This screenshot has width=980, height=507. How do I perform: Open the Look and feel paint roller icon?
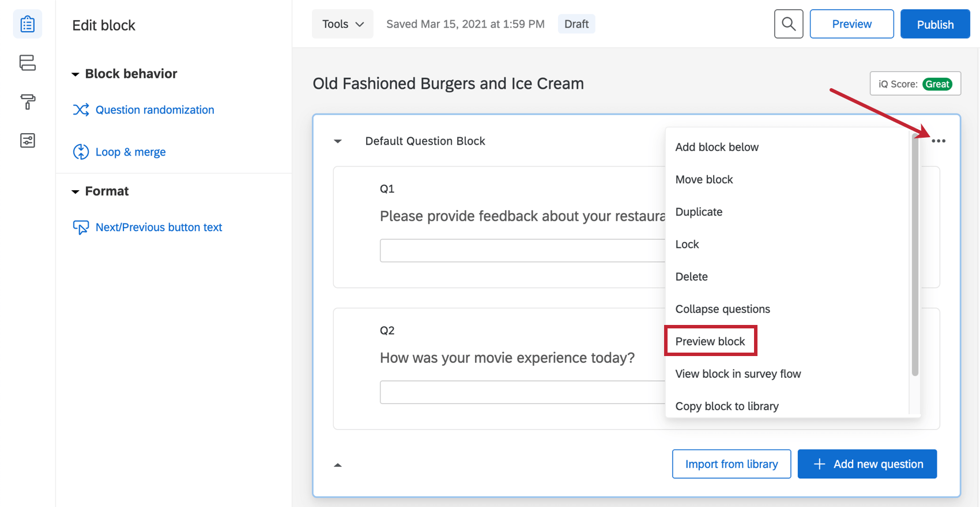28,102
